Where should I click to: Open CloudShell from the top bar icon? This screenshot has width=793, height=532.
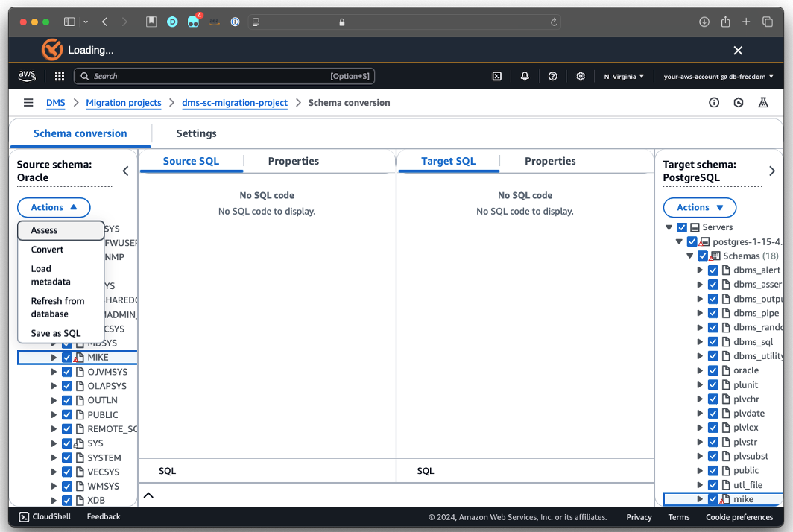[496, 76]
